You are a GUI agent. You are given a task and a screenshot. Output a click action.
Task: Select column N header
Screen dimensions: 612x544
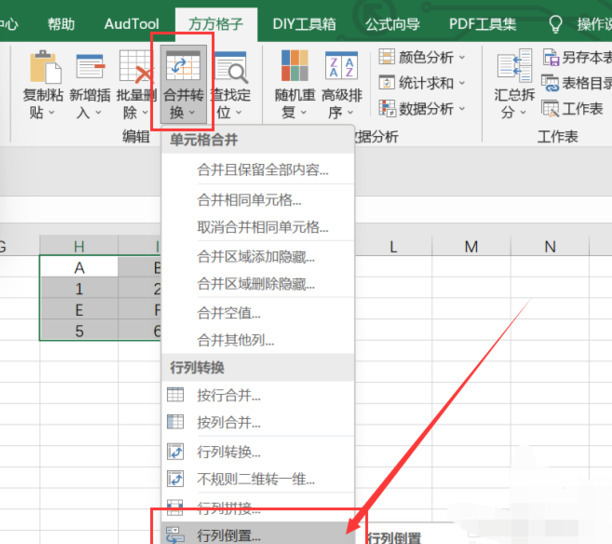click(550, 246)
